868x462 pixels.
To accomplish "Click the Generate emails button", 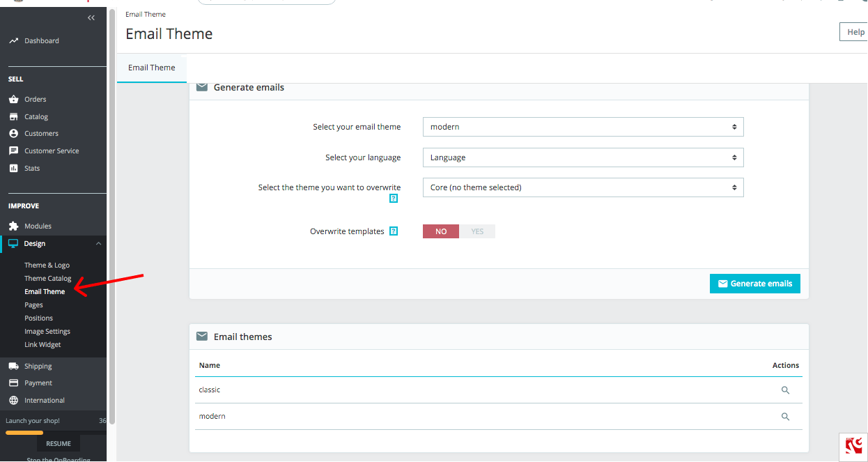I will point(755,284).
